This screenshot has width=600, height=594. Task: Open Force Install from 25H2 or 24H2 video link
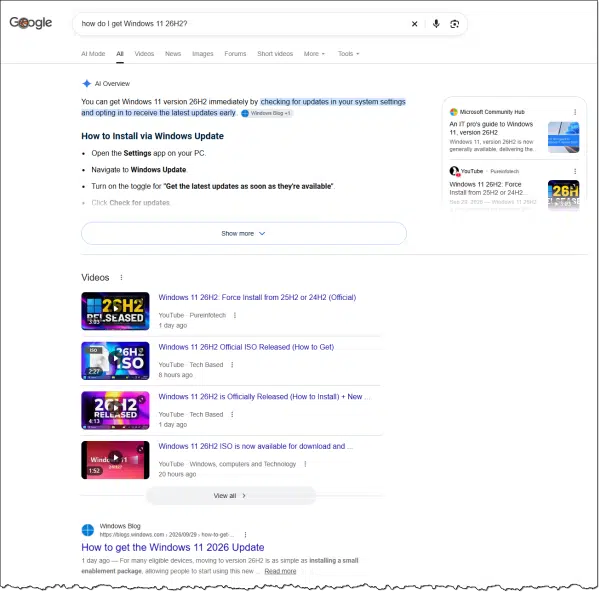[x=257, y=297]
